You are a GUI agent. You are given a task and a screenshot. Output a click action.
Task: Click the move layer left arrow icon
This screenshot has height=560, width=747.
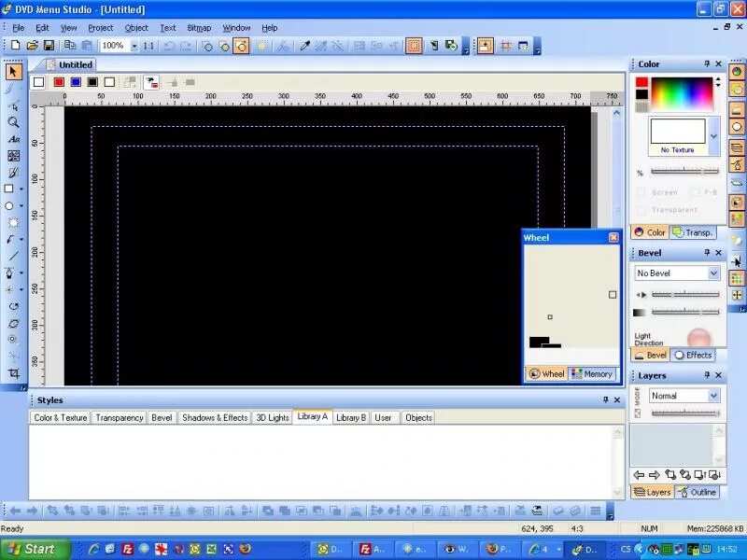coord(640,475)
